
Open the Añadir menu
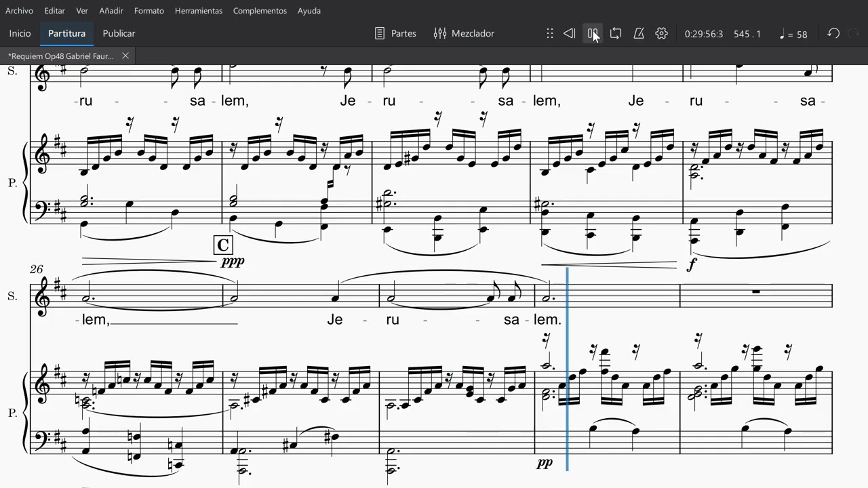coord(111,11)
